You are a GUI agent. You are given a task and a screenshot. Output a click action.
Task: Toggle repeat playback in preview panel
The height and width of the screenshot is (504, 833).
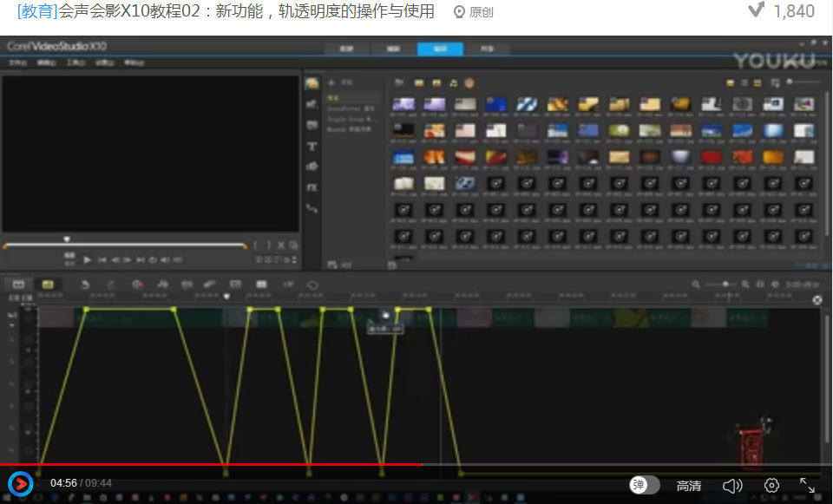(x=153, y=259)
